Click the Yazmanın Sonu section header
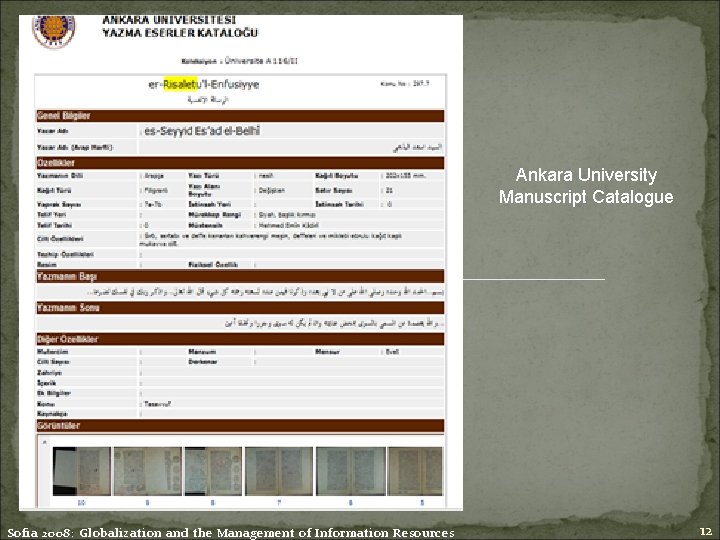Image resolution: width=720 pixels, height=540 pixels. (x=240, y=308)
